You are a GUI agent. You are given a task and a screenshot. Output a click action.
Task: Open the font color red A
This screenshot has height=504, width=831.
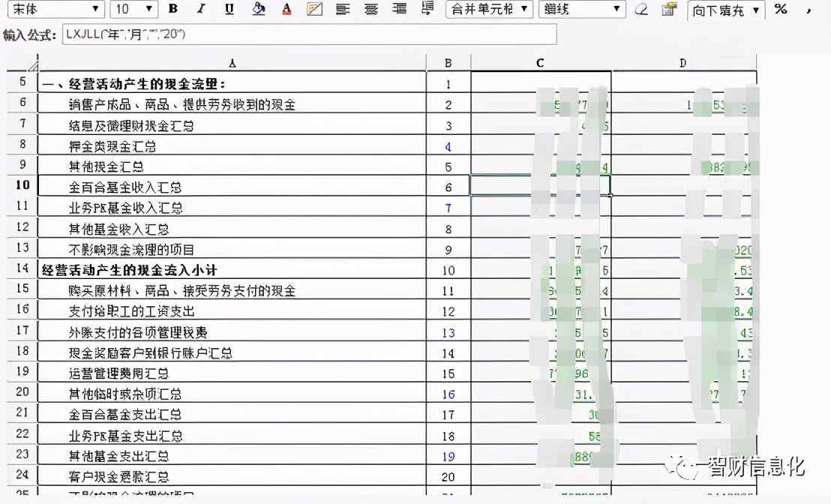(x=286, y=8)
